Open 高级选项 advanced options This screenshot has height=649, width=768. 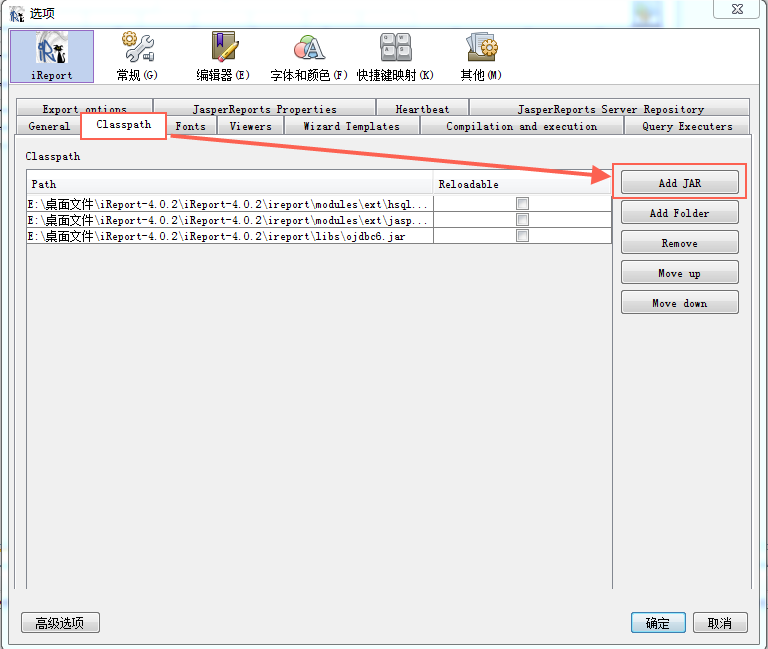pyautogui.click(x=60, y=623)
